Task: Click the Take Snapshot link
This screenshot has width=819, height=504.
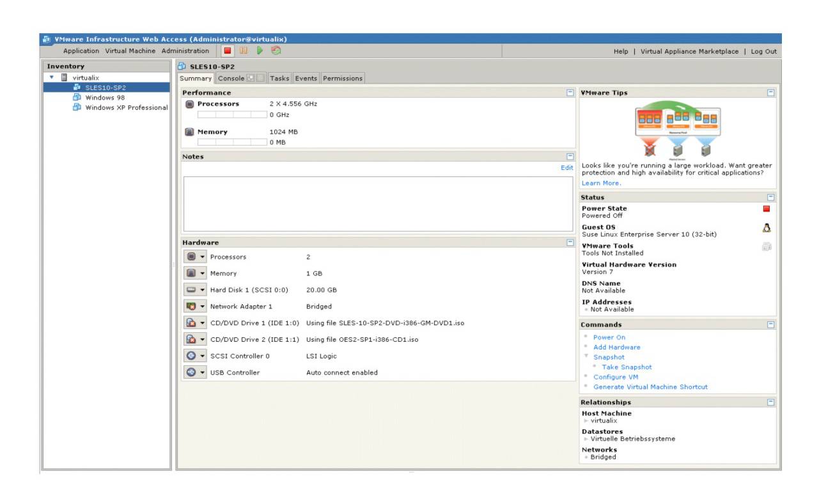Action: pos(627,367)
